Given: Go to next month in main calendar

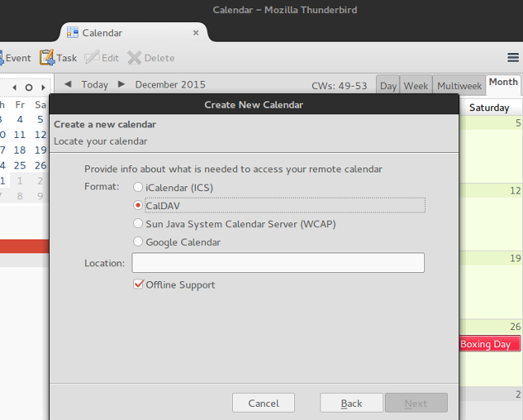Looking at the screenshot, I should [x=122, y=84].
